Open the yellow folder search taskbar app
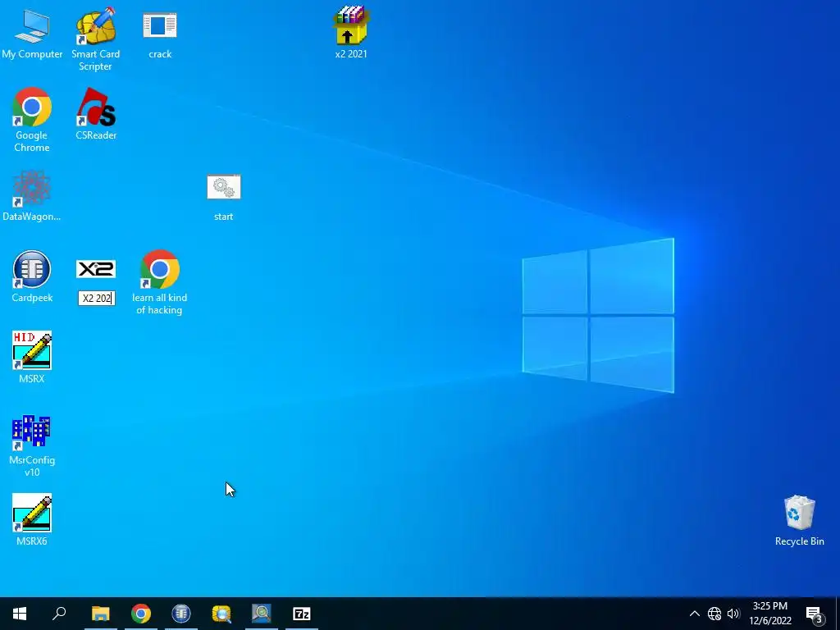The image size is (840, 630). [x=221, y=614]
